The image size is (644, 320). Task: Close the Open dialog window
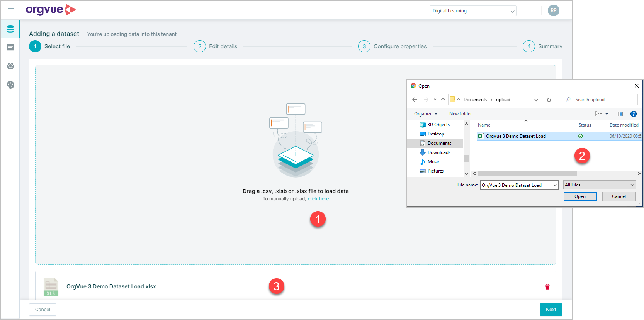(637, 86)
